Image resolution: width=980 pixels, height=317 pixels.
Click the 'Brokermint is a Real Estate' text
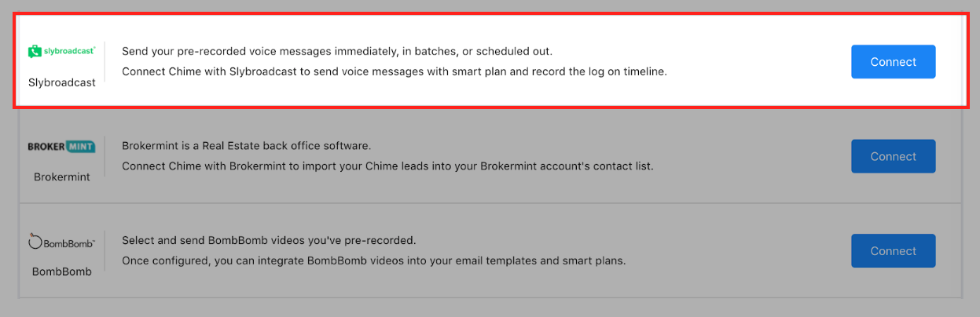(246, 146)
